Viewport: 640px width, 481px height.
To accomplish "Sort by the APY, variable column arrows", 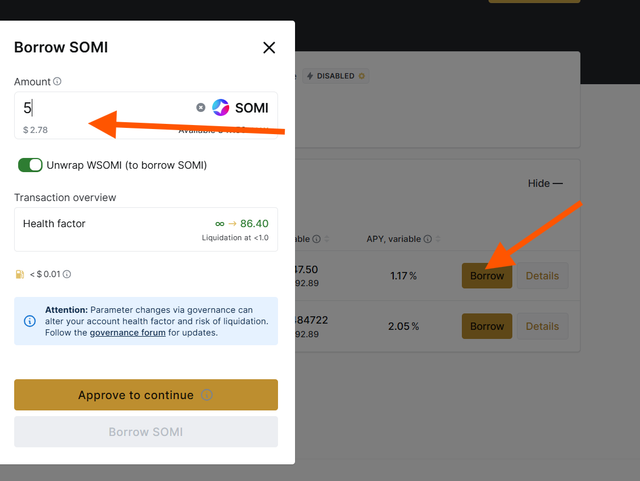I will point(438,239).
